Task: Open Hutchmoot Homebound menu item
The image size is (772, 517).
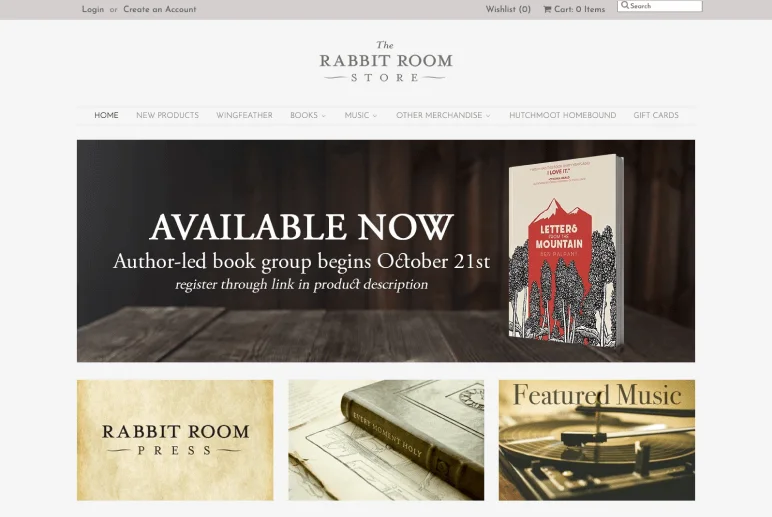Action: (562, 115)
